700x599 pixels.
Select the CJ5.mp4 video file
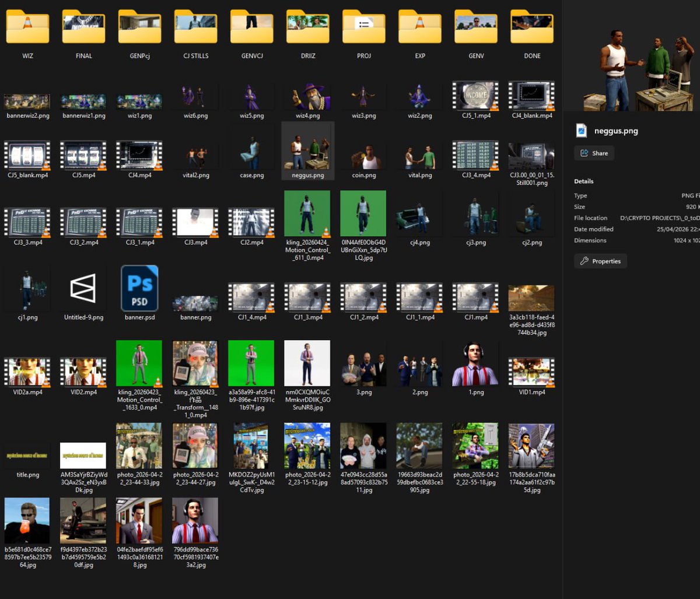(x=83, y=155)
